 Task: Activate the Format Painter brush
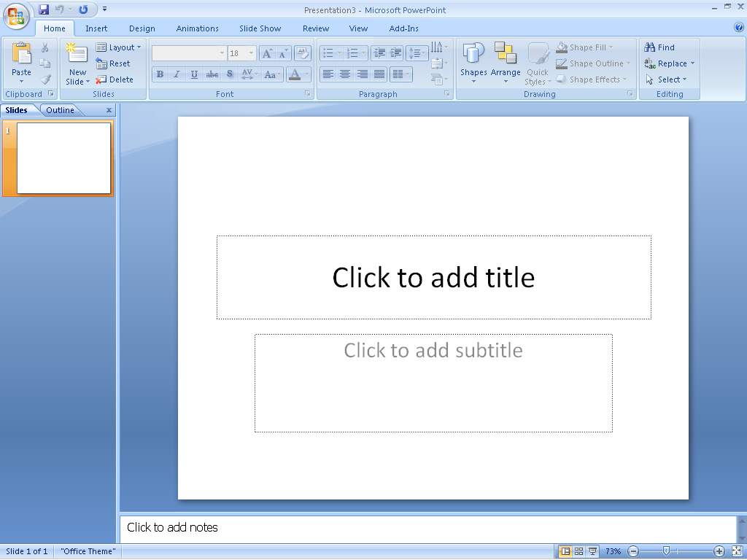pos(45,79)
